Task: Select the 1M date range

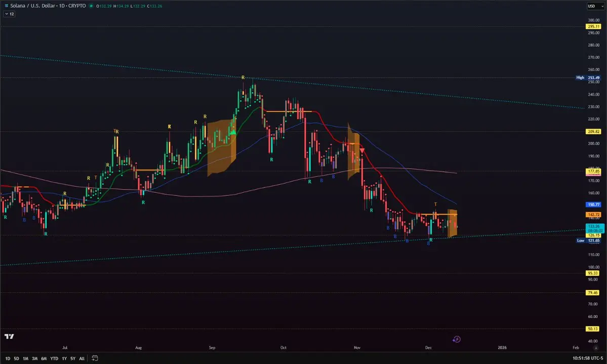Action: (25, 358)
